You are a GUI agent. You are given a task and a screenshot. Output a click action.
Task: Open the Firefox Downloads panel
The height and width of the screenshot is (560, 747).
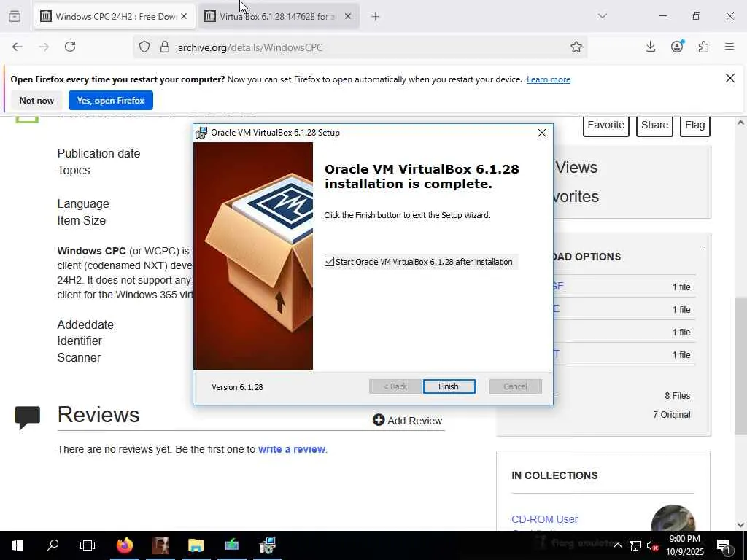(x=650, y=47)
